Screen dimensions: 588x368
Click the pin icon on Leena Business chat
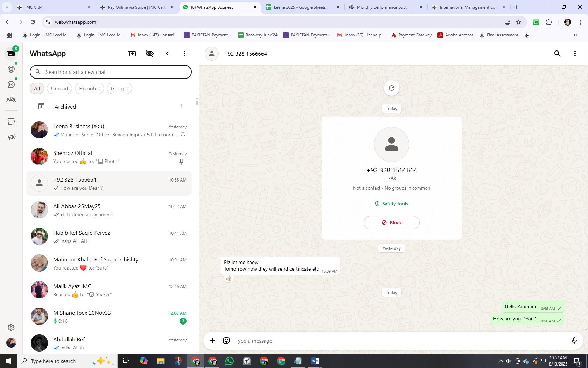[x=183, y=135]
